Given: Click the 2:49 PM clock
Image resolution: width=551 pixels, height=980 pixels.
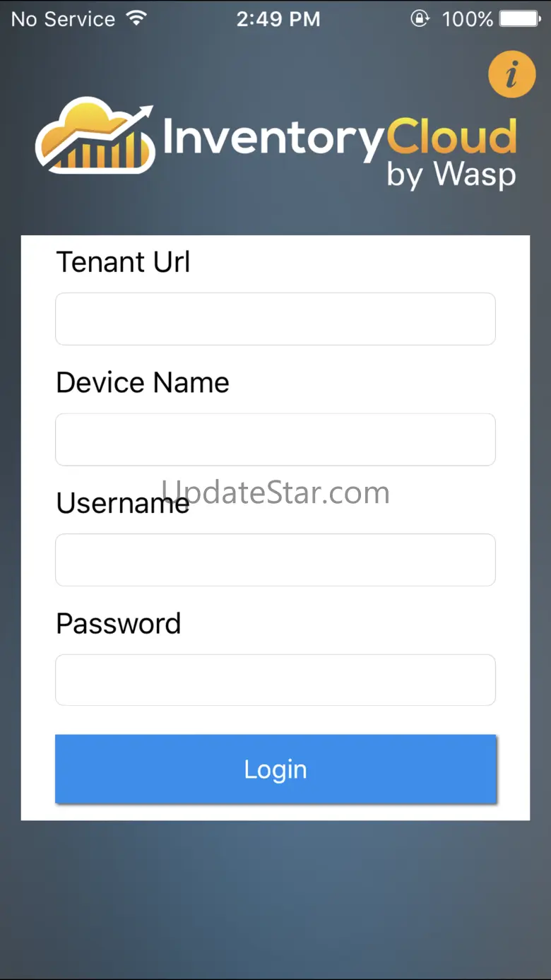Looking at the screenshot, I should click(278, 19).
